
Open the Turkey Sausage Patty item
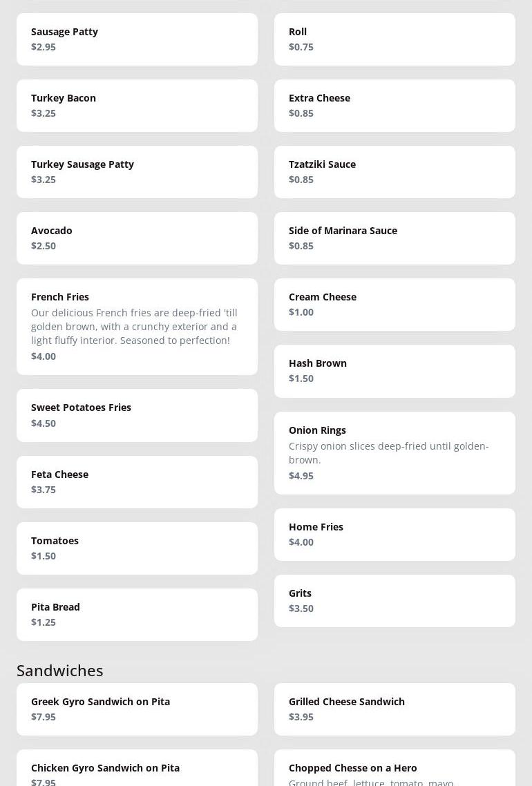click(x=137, y=172)
